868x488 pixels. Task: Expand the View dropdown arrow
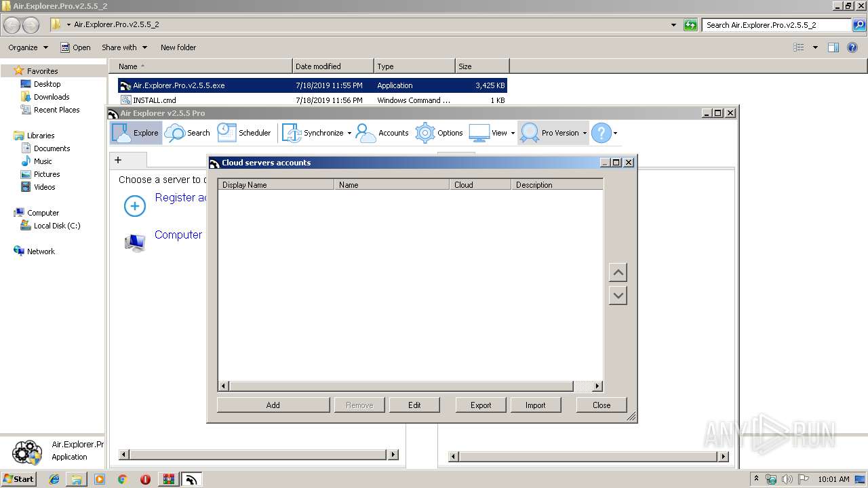(x=512, y=133)
